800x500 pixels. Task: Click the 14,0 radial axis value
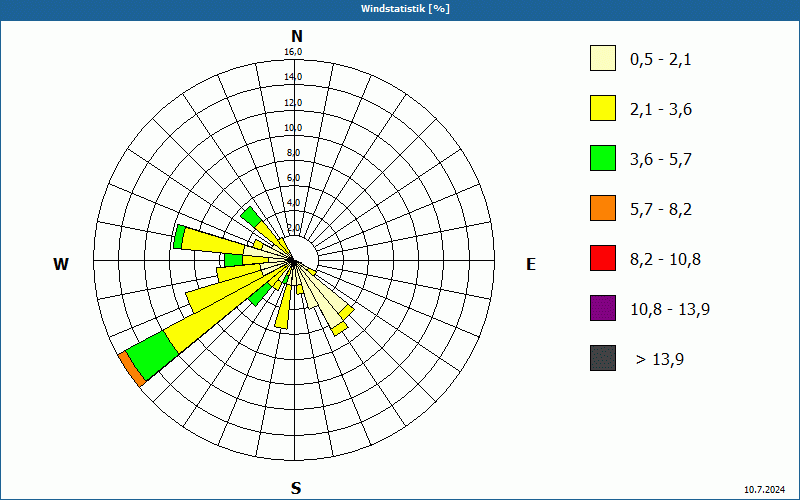click(293, 77)
